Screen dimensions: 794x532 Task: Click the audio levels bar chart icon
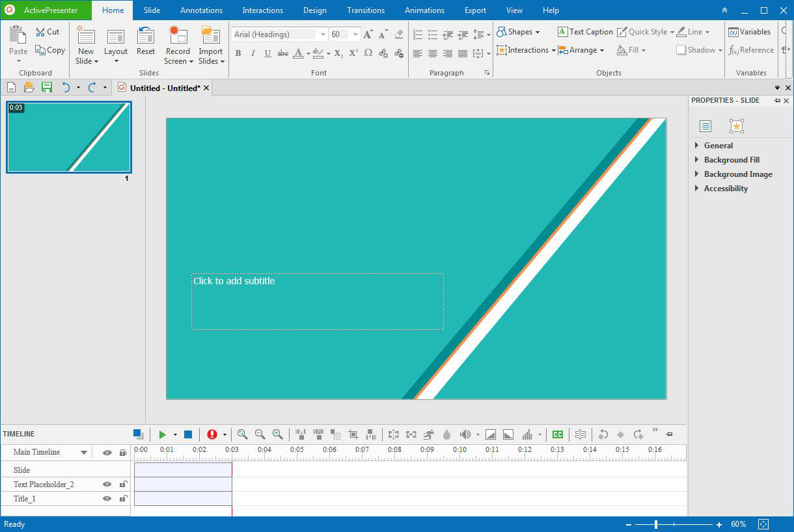tap(527, 434)
